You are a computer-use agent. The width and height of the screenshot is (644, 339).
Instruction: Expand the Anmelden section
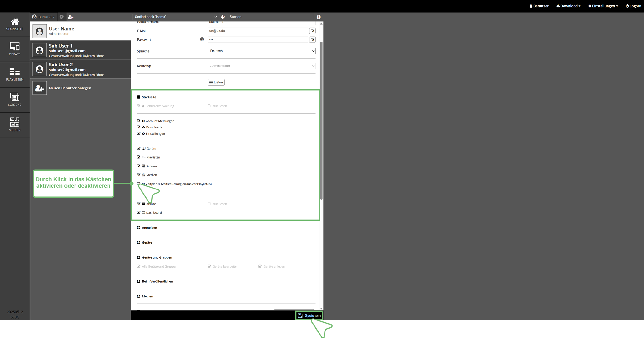139,228
